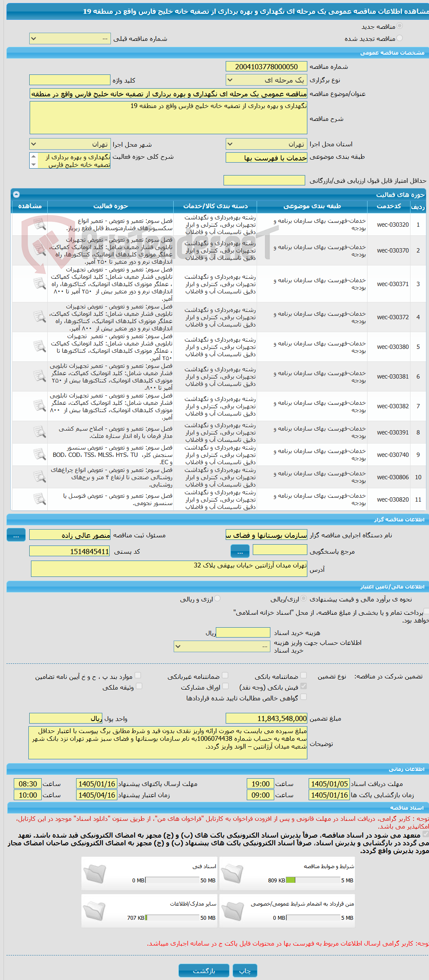This screenshot has width=429, height=980.
Task: Click the مهلت دریافت اسناد date field
Action: [x=329, y=784]
